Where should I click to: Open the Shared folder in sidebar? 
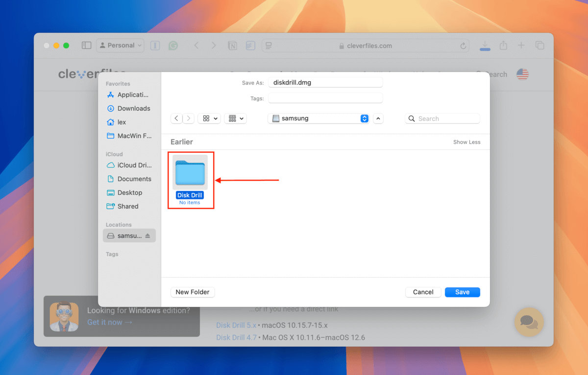point(129,206)
